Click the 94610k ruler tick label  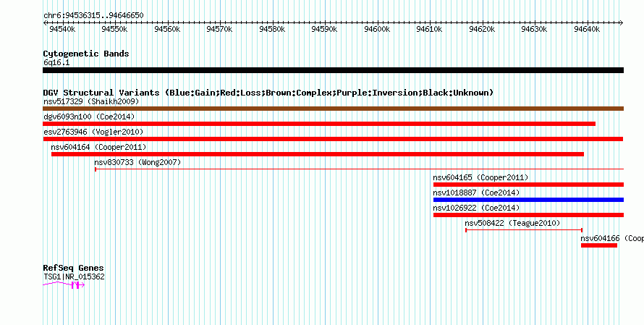coord(430,29)
